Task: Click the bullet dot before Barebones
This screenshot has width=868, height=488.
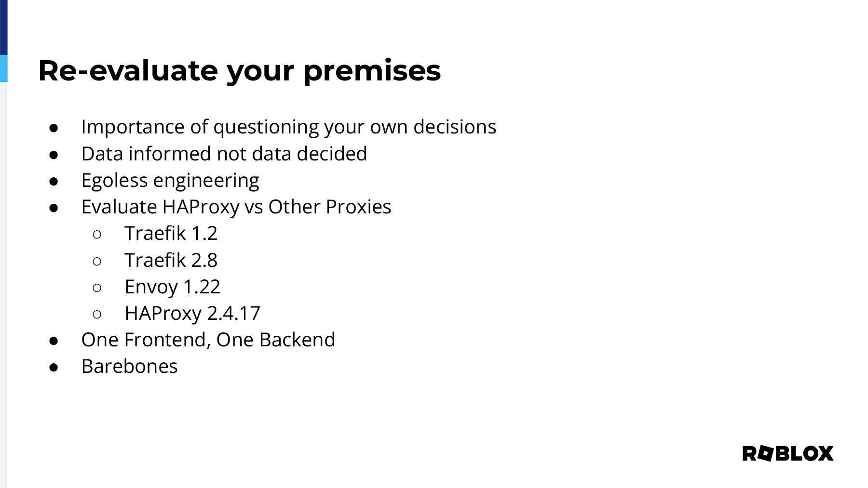Action: (x=54, y=367)
